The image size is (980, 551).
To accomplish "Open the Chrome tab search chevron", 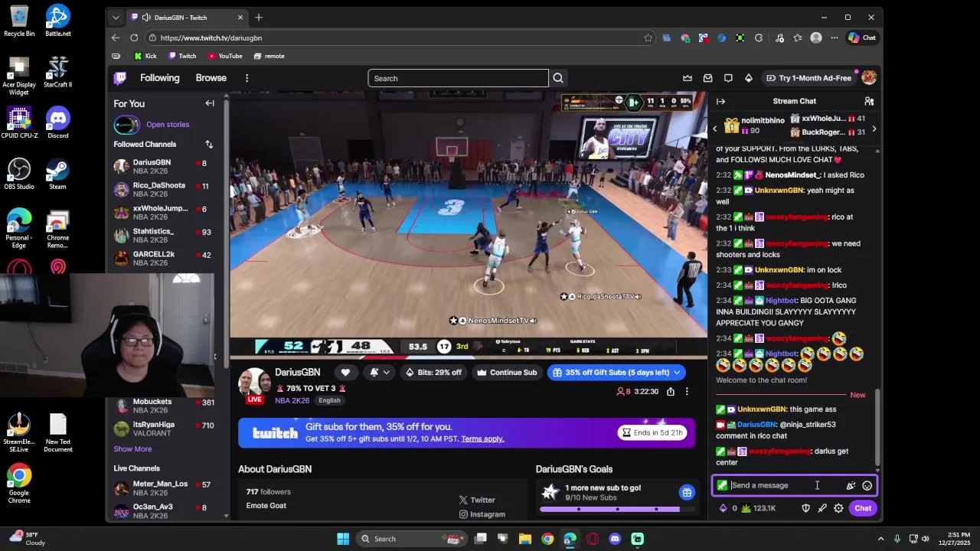I will 116,17.
